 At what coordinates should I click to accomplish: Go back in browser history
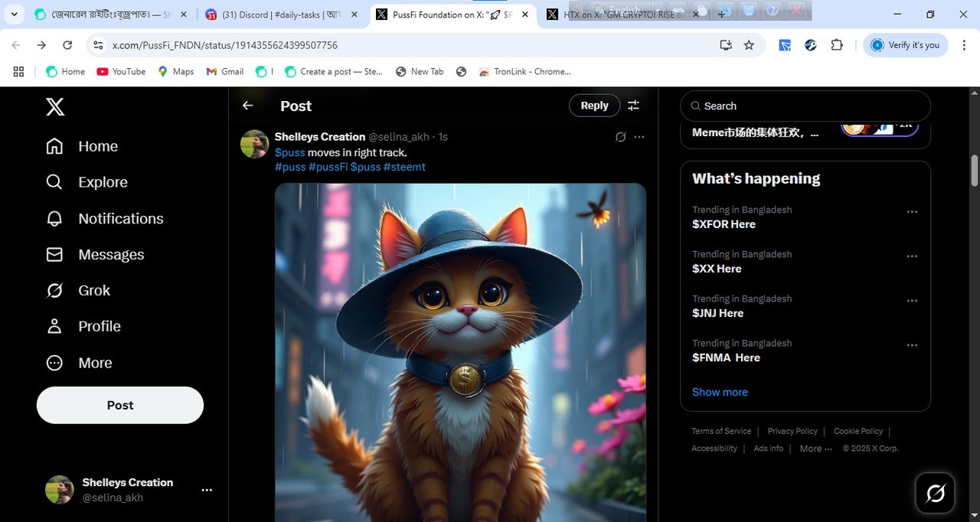coord(16,45)
